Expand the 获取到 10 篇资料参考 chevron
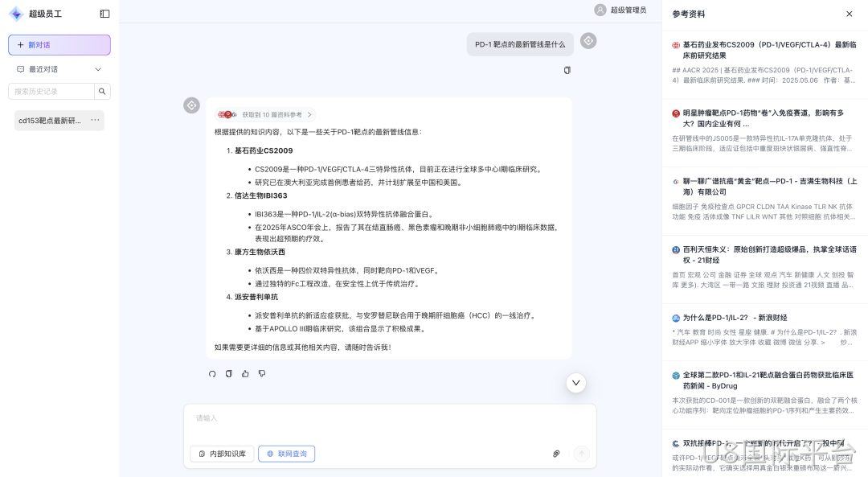This screenshot has width=868, height=477. pyautogui.click(x=309, y=115)
